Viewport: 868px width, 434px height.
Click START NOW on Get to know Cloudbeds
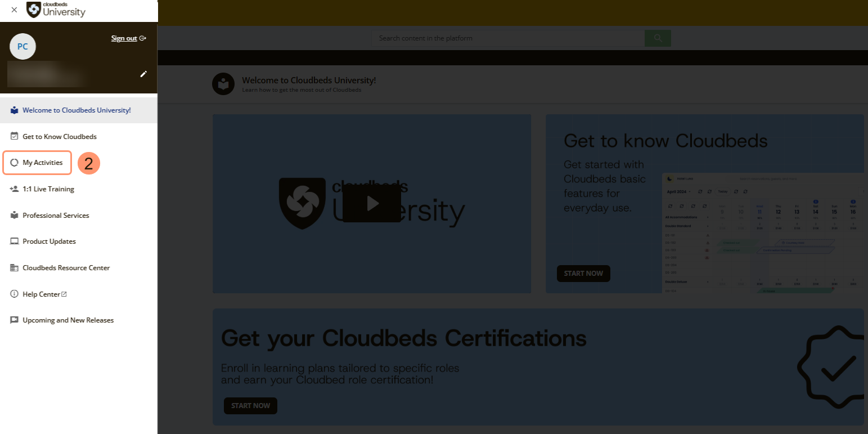(x=583, y=274)
